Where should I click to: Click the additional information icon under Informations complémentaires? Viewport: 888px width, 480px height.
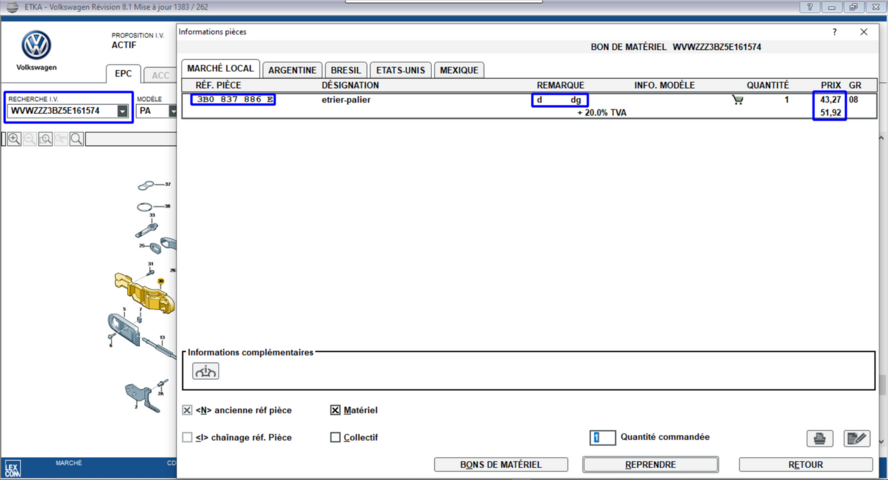click(x=206, y=371)
